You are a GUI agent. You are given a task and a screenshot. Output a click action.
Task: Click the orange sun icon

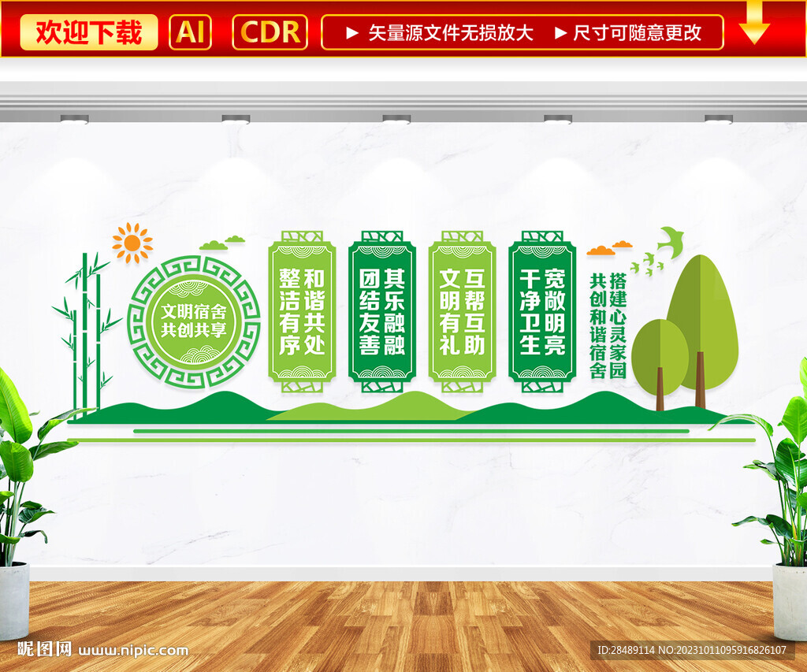[132, 243]
